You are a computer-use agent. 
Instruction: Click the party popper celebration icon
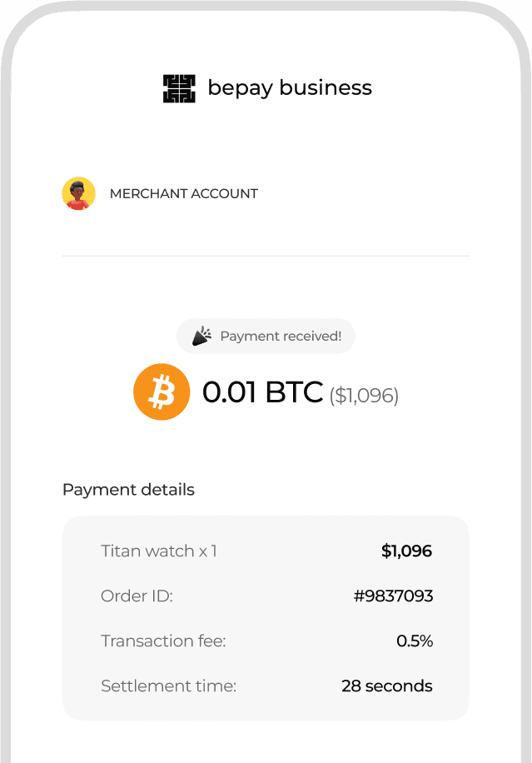click(201, 336)
